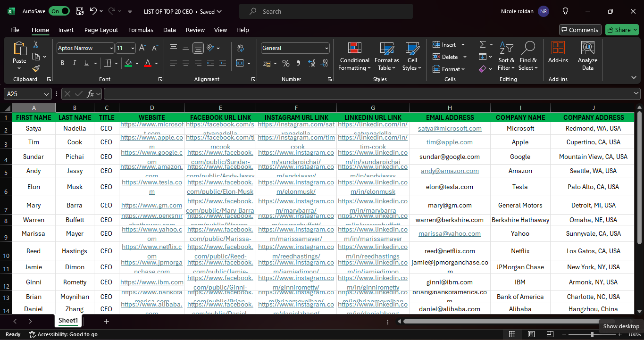
Task: Open the Aptos Narrow font name dropdown
Action: [x=111, y=48]
